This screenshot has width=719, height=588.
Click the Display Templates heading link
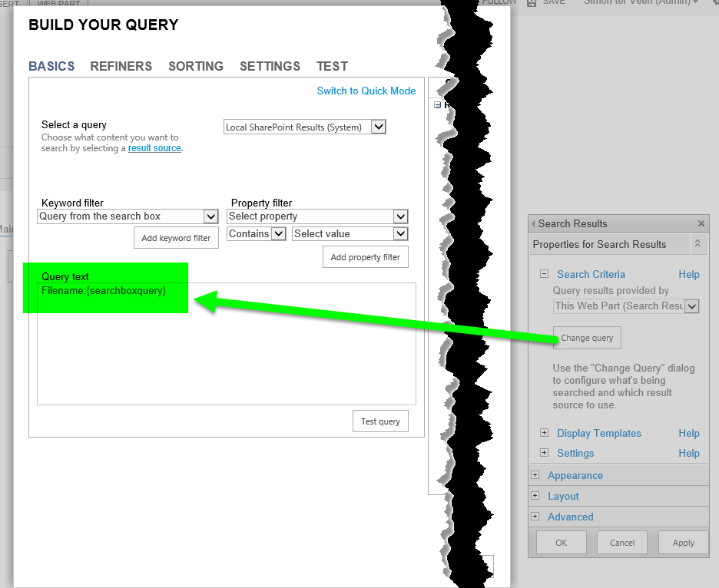(599, 433)
